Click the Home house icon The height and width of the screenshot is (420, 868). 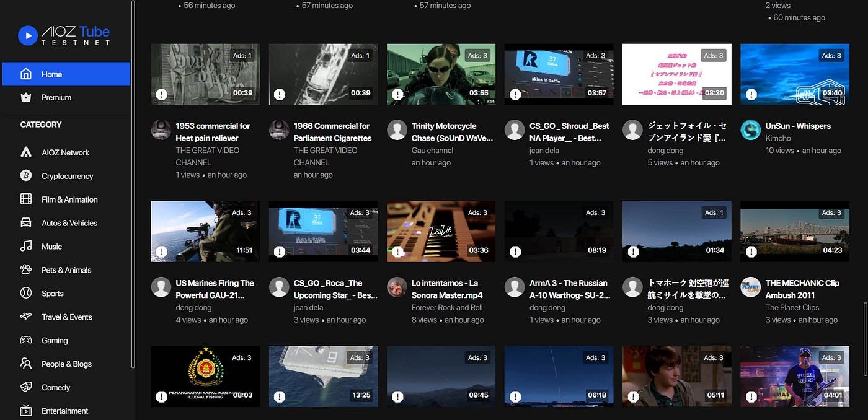pyautogui.click(x=26, y=74)
